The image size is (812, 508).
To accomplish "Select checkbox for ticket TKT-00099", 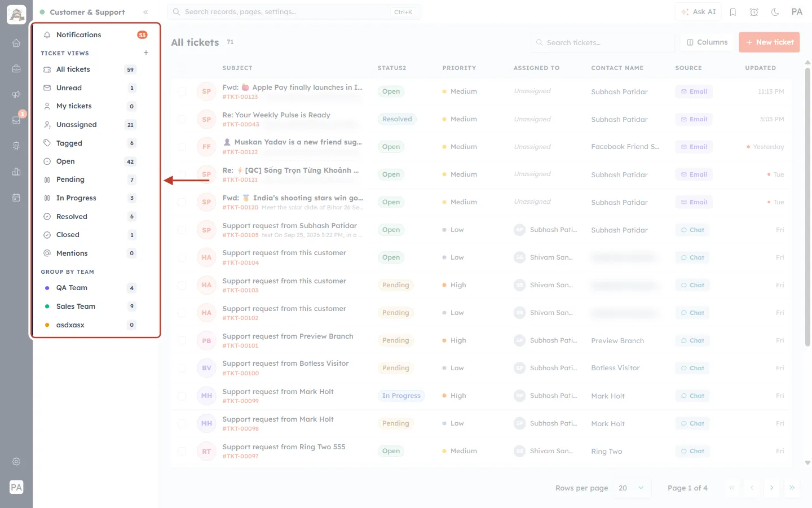I will (182, 396).
